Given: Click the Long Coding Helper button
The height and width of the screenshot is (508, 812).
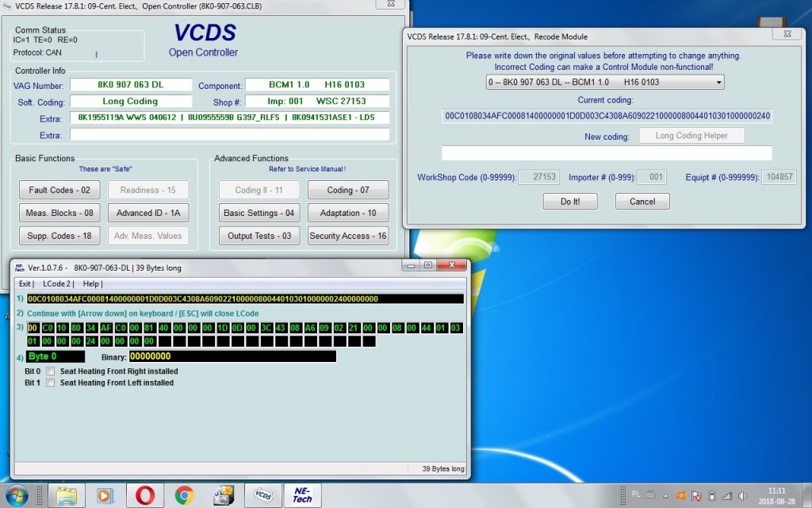Looking at the screenshot, I should click(x=691, y=135).
